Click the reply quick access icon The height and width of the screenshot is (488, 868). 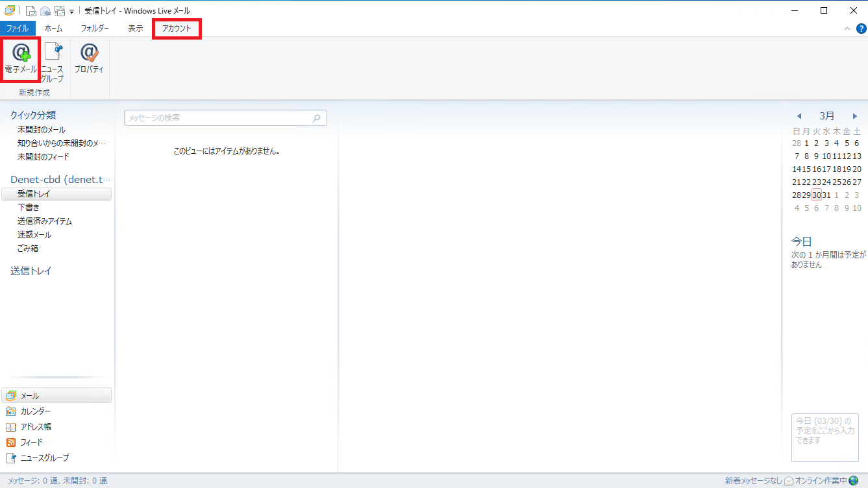(x=45, y=10)
